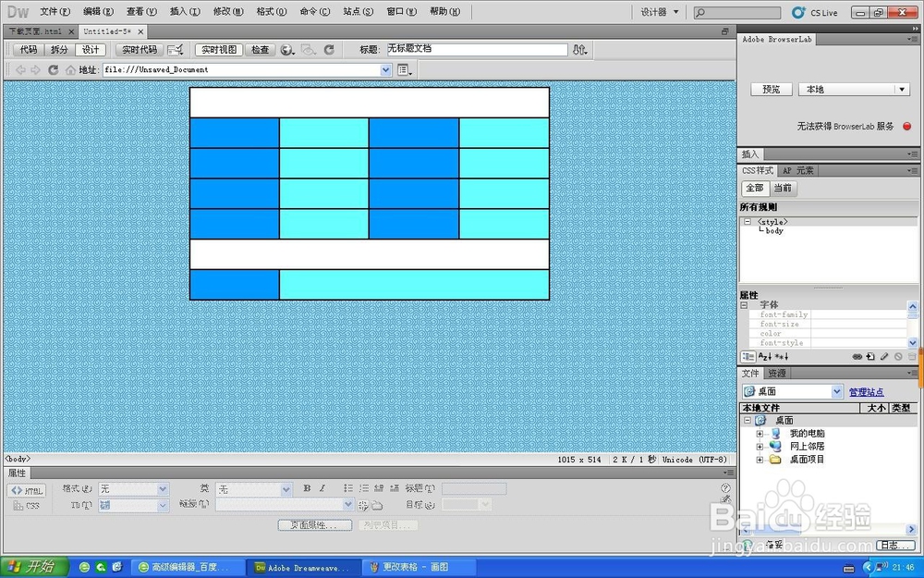Open the 修改(M) menu
This screenshot has width=924, height=578.
click(x=228, y=12)
